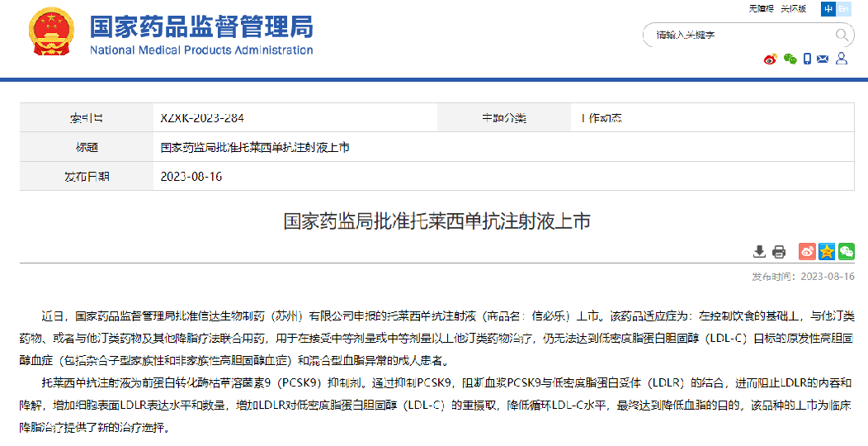Open the 关怀版 care mode link
Screen dimensions: 868x446
pos(792,9)
